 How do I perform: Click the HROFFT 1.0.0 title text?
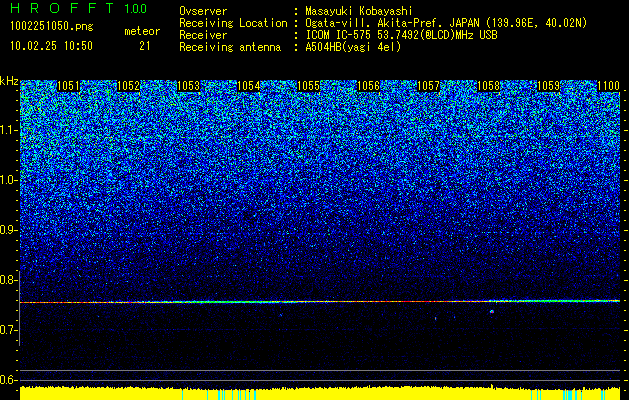(x=79, y=8)
